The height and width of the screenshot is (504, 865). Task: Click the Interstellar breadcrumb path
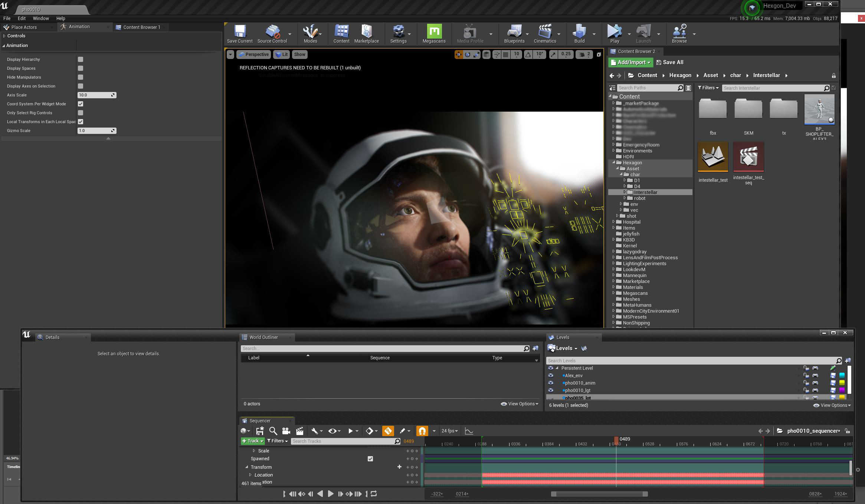point(766,75)
